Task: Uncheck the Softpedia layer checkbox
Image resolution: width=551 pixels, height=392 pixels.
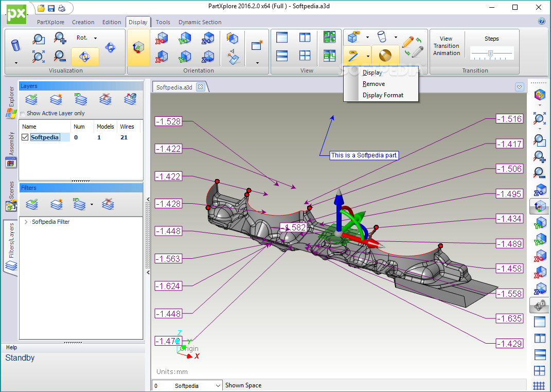Action: point(25,137)
